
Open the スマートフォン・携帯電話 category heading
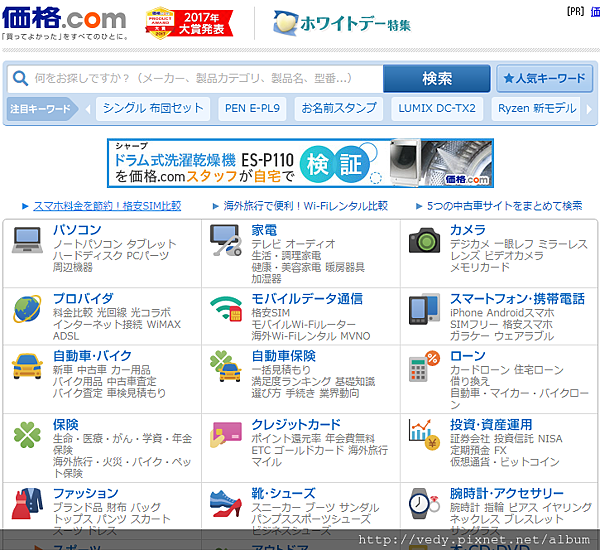(x=517, y=299)
